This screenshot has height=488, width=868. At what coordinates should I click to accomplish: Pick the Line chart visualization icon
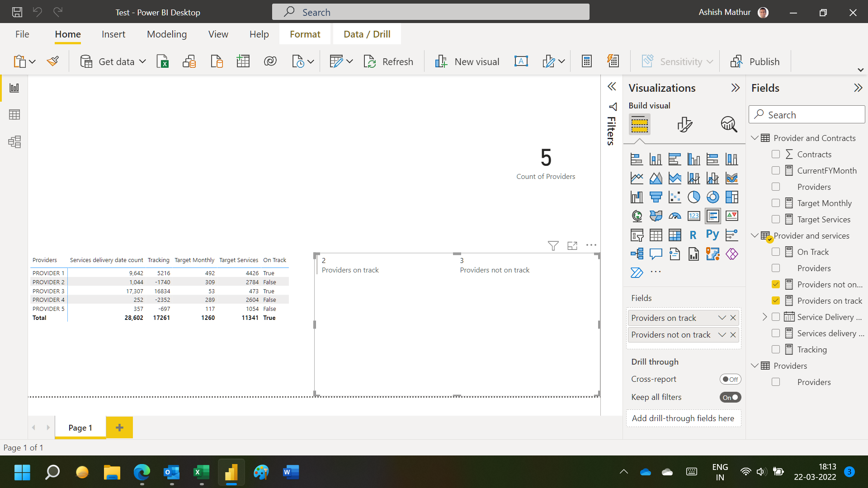coord(637,178)
